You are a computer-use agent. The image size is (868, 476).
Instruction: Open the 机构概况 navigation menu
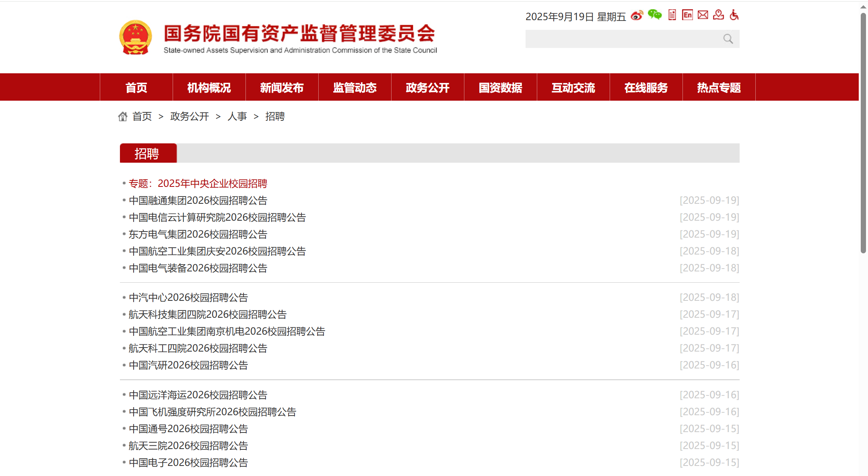point(209,87)
